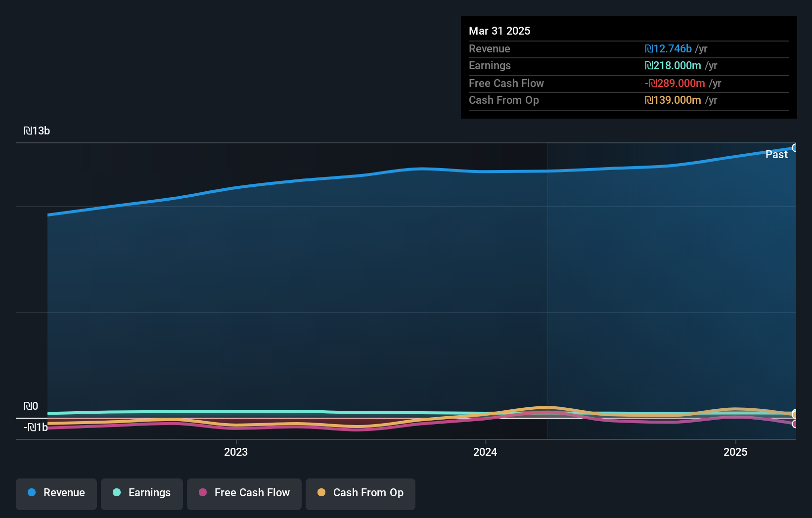Toggle the Free Cash Flow legend button
Screen dimensions: 812x518
244,494
